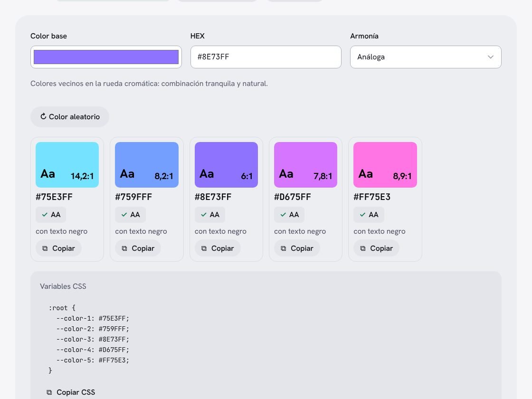Screen dimensions: 532x399
Task: Select the purple preview swatch showing 6:1
Action: (x=226, y=164)
